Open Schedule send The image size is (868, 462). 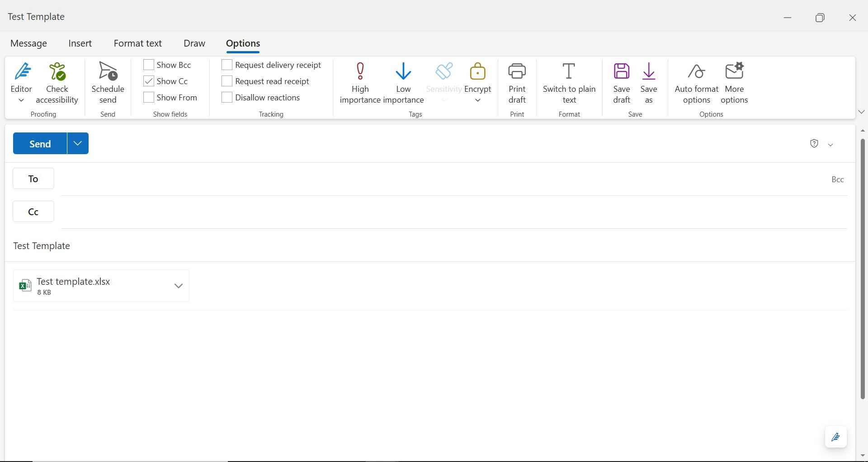click(108, 82)
